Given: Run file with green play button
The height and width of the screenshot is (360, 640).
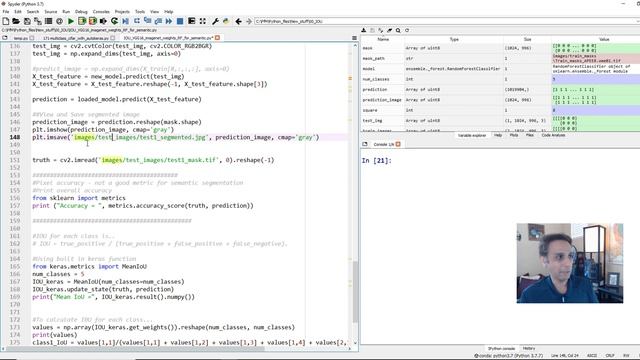Looking at the screenshot, I should click(71, 21).
